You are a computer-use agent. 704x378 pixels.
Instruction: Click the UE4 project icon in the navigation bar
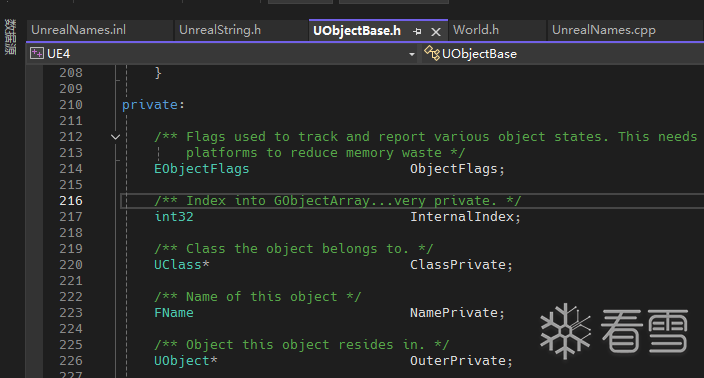[37, 53]
